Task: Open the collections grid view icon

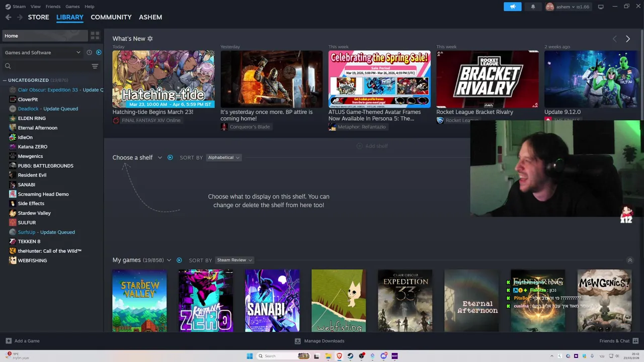Action: point(95,36)
